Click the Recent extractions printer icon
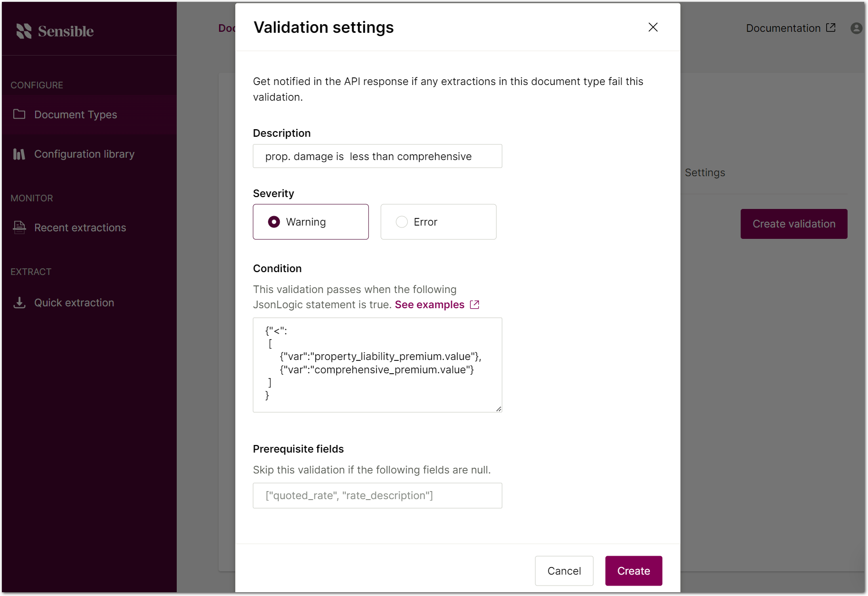The height and width of the screenshot is (596, 868). (x=19, y=227)
